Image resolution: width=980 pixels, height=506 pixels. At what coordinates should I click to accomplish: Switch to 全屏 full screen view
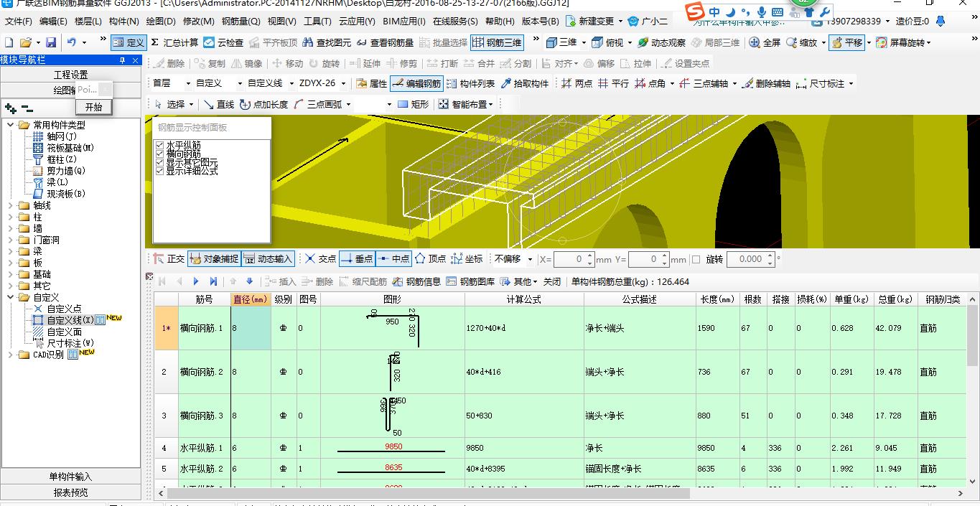pos(765,42)
